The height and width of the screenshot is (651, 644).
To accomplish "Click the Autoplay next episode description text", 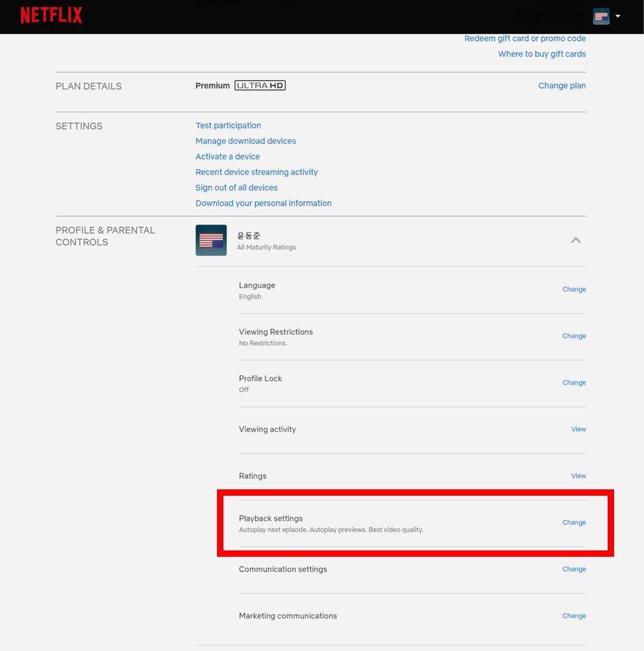I will (331, 529).
